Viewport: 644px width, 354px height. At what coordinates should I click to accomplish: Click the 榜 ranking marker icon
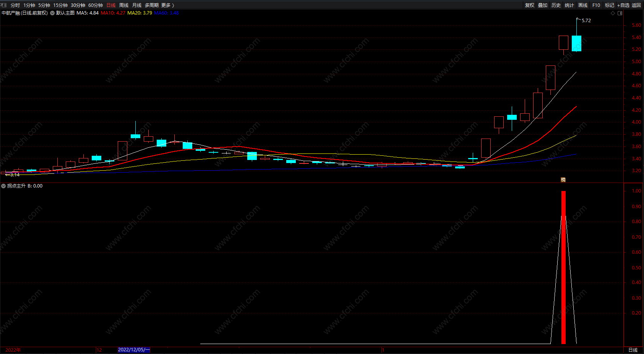pos(563,179)
